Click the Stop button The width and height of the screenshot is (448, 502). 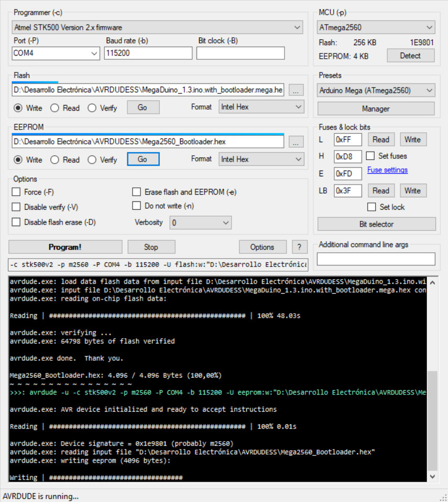point(151,247)
